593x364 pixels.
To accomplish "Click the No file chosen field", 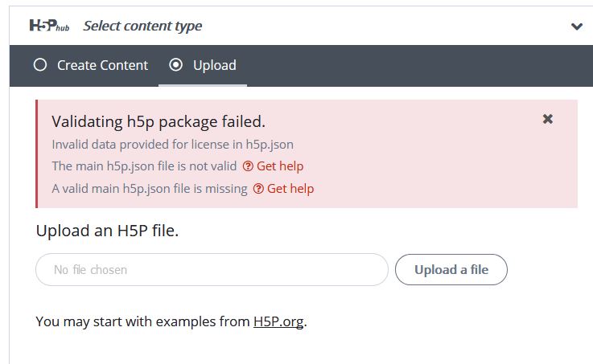I will [212, 270].
